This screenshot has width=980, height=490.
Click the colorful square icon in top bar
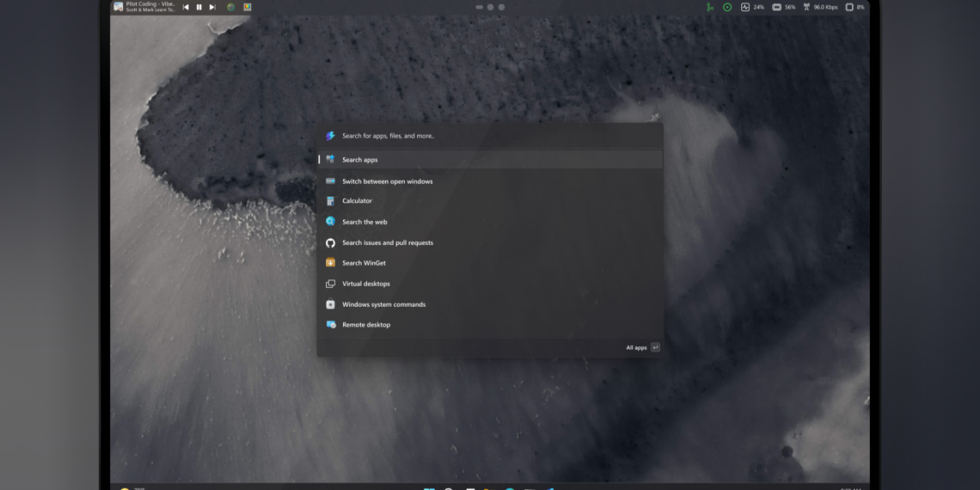pos(248,7)
